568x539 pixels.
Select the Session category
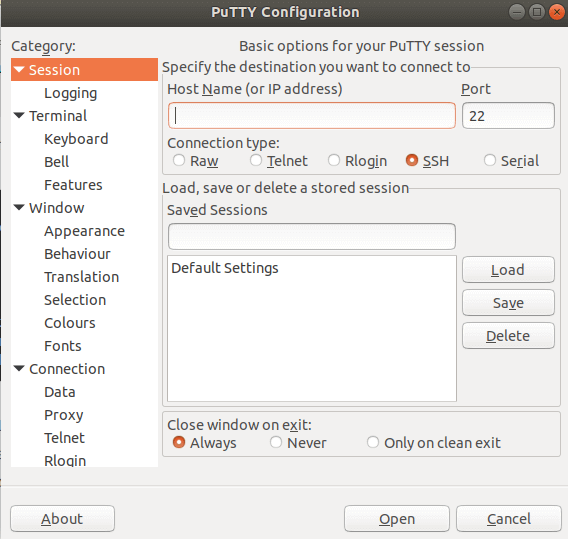click(84, 70)
